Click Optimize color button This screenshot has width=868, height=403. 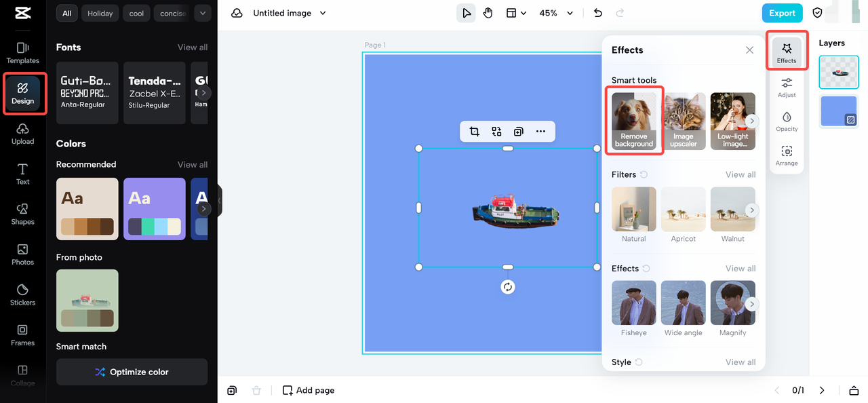[x=132, y=372]
